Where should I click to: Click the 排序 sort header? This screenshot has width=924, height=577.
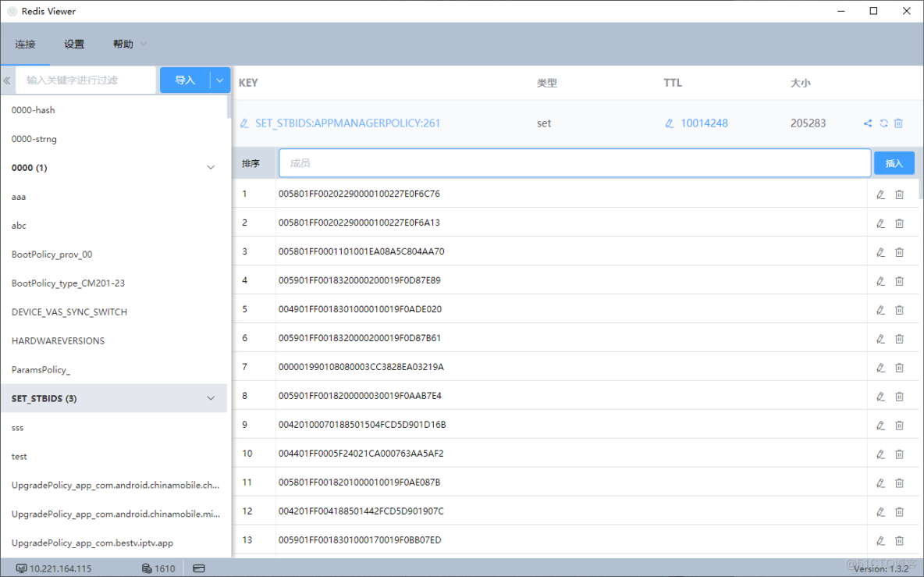251,164
